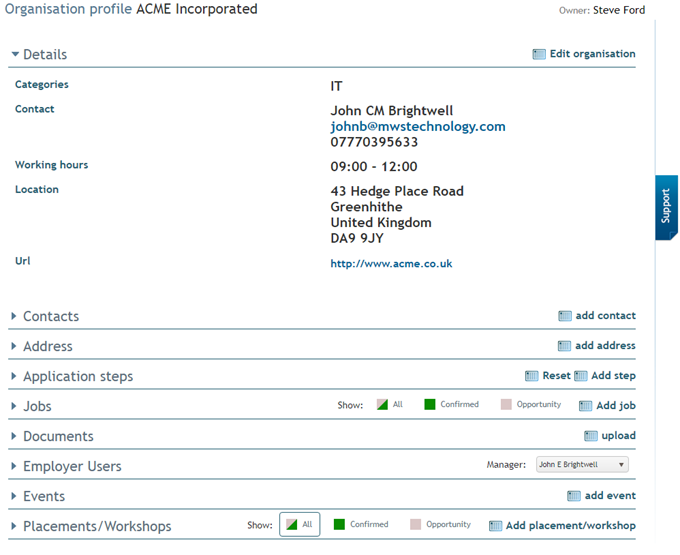
Task: Click green Confirmed swatch in Placements/Workshops
Action: [339, 525]
